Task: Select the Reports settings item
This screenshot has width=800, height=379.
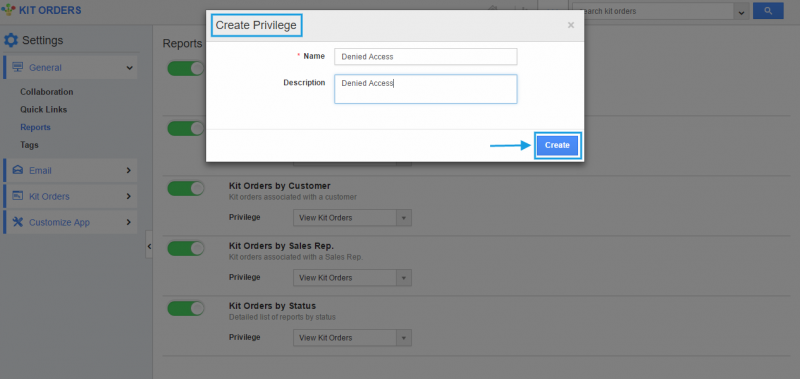Action: [x=35, y=128]
